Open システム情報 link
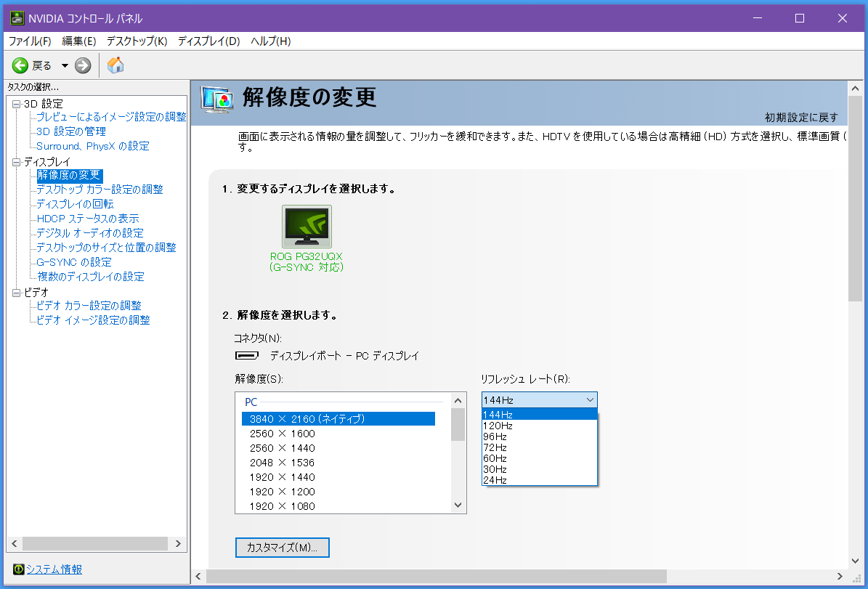The image size is (868, 589). tap(54, 569)
